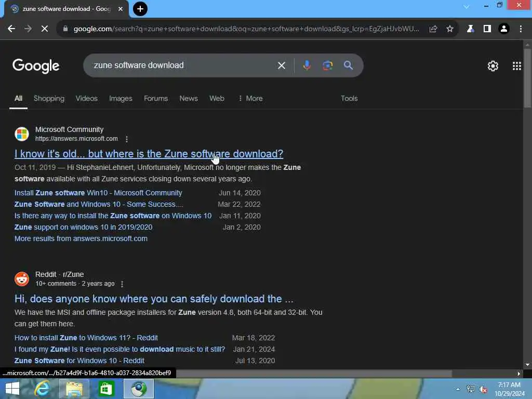This screenshot has width=532, height=399.
Task: Open Zune support on windows 10 link
Action: [x=83, y=228]
